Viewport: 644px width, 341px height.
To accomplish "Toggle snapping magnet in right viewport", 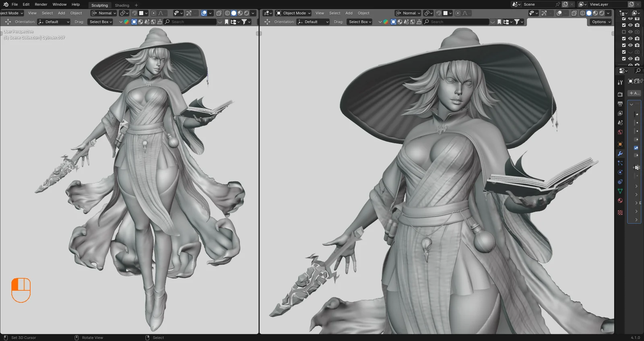I will 439,13.
